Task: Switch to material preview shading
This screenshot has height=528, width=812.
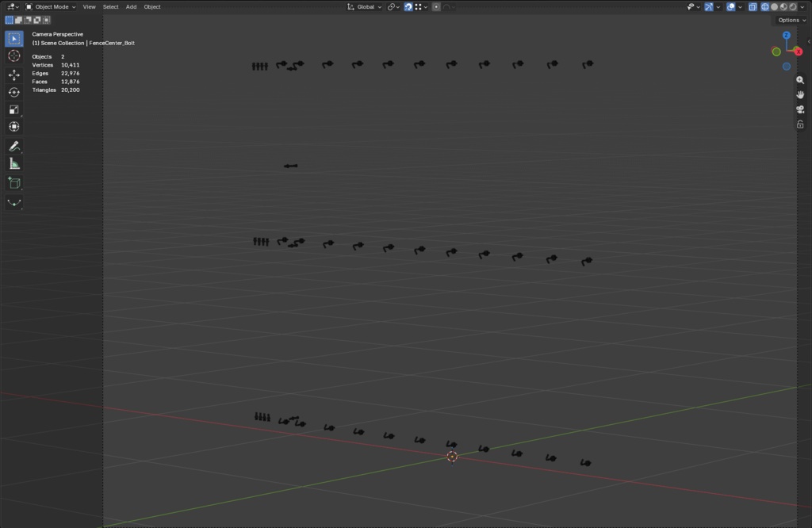Action: tap(783, 6)
